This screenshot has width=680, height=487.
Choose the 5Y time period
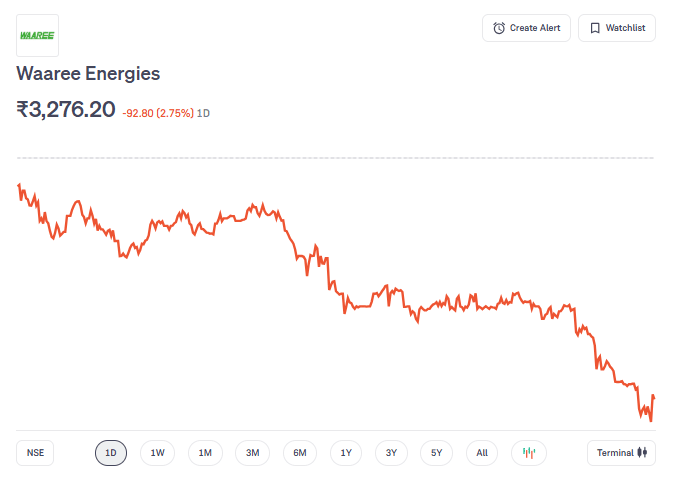point(437,453)
